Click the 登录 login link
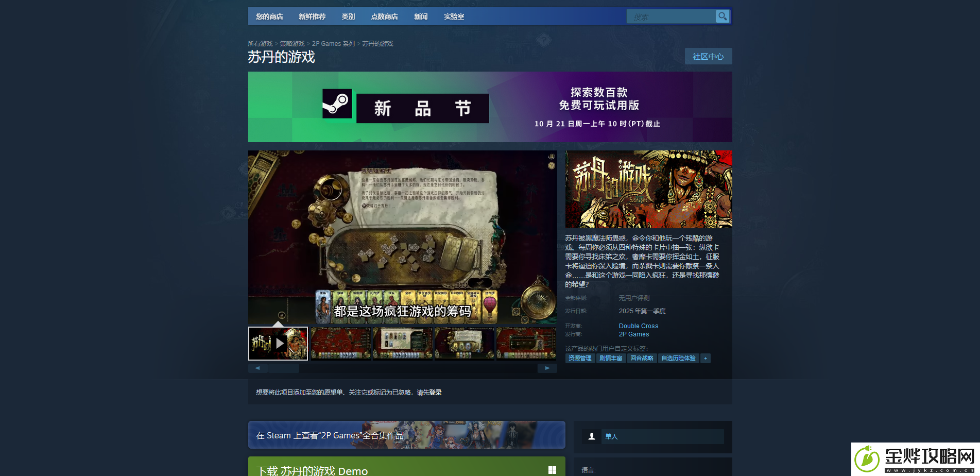The image size is (980, 476). [x=435, y=393]
